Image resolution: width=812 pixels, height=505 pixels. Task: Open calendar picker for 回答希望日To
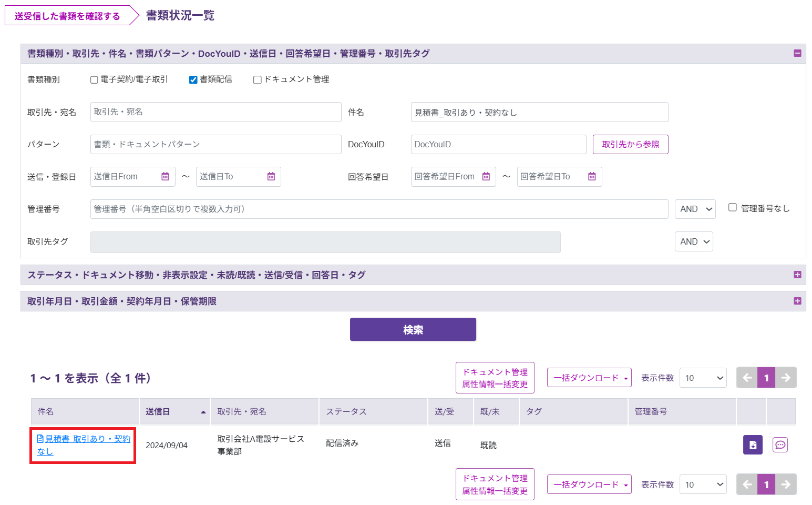pos(592,177)
